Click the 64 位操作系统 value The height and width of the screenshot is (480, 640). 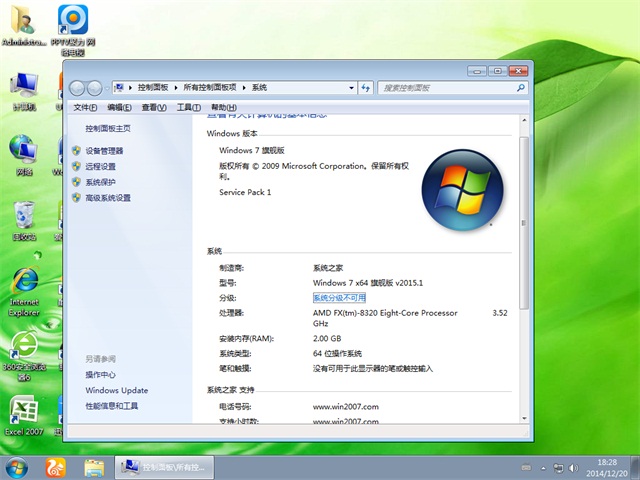coord(337,353)
